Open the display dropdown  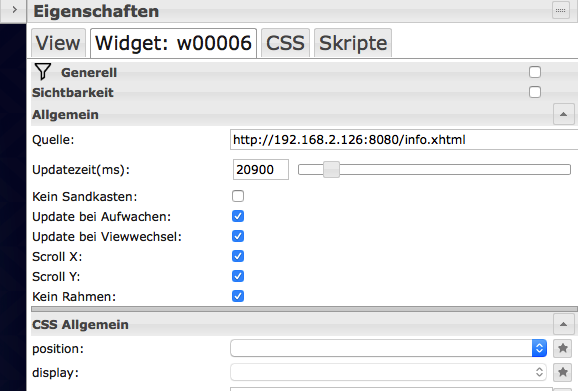coord(389,372)
